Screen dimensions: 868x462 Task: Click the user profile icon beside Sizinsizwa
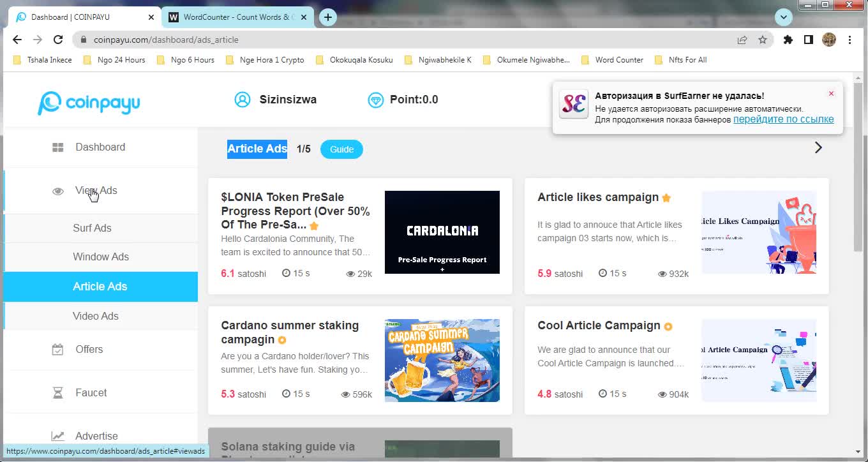point(243,100)
